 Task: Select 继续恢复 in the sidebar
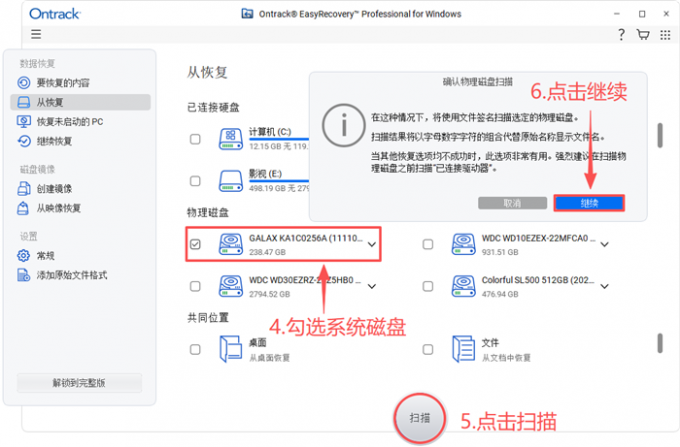coord(54,141)
